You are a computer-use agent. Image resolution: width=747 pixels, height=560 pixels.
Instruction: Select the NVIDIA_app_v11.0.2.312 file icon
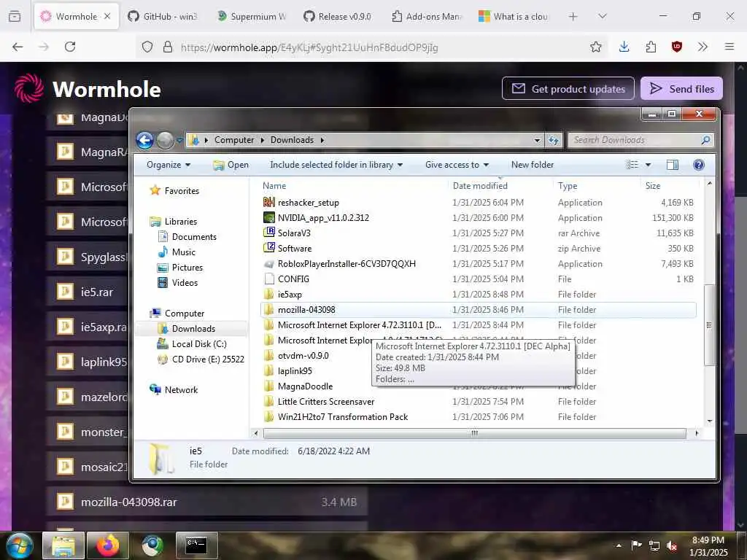click(x=268, y=217)
